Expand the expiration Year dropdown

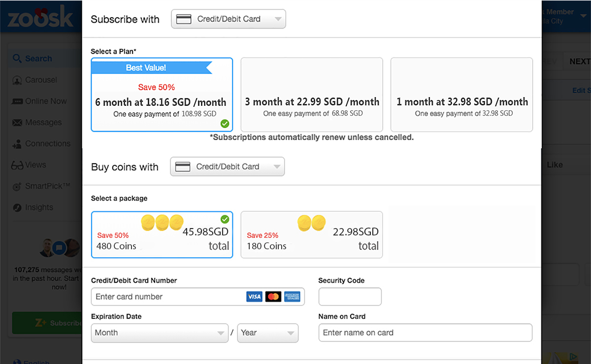(268, 333)
